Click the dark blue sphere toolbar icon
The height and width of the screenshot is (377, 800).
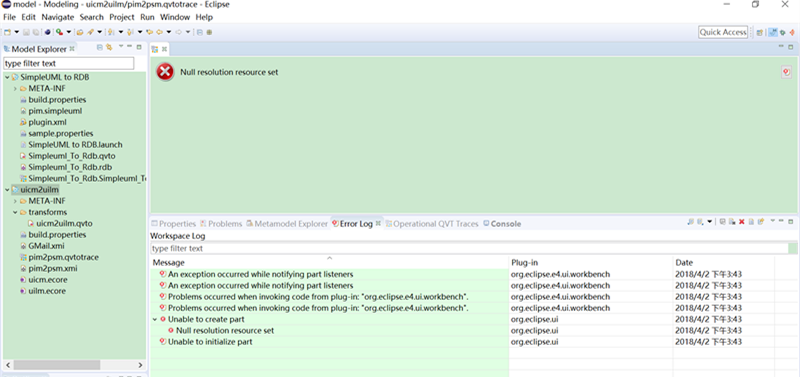pyautogui.click(x=47, y=32)
